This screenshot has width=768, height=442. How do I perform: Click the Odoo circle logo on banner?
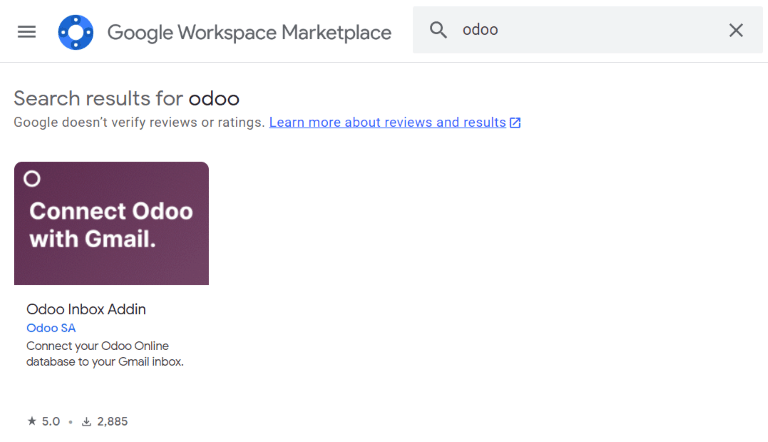point(32,179)
